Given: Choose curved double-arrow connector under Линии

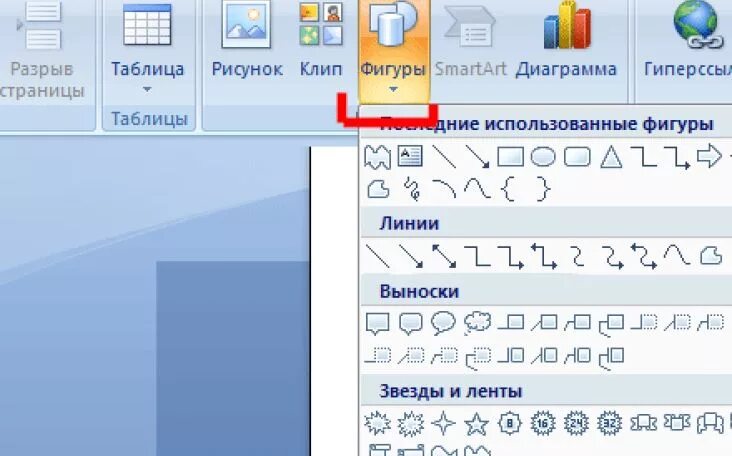Looking at the screenshot, I should pyautogui.click(x=644, y=256).
